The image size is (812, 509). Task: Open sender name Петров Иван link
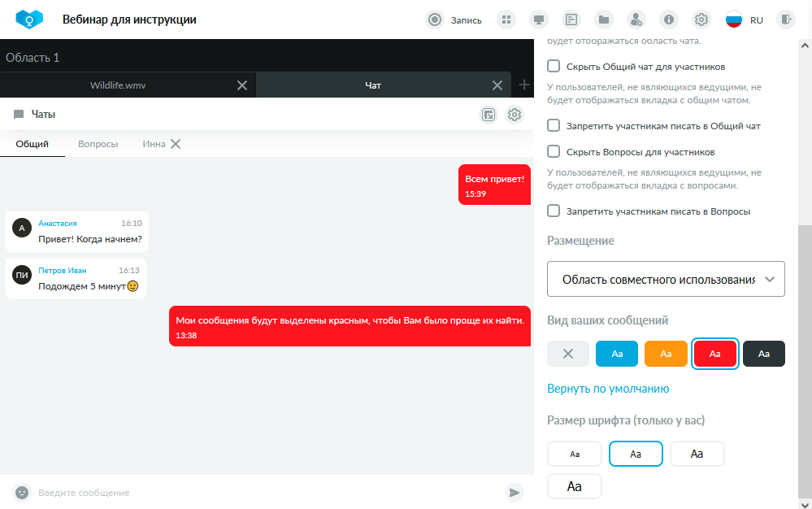click(62, 270)
